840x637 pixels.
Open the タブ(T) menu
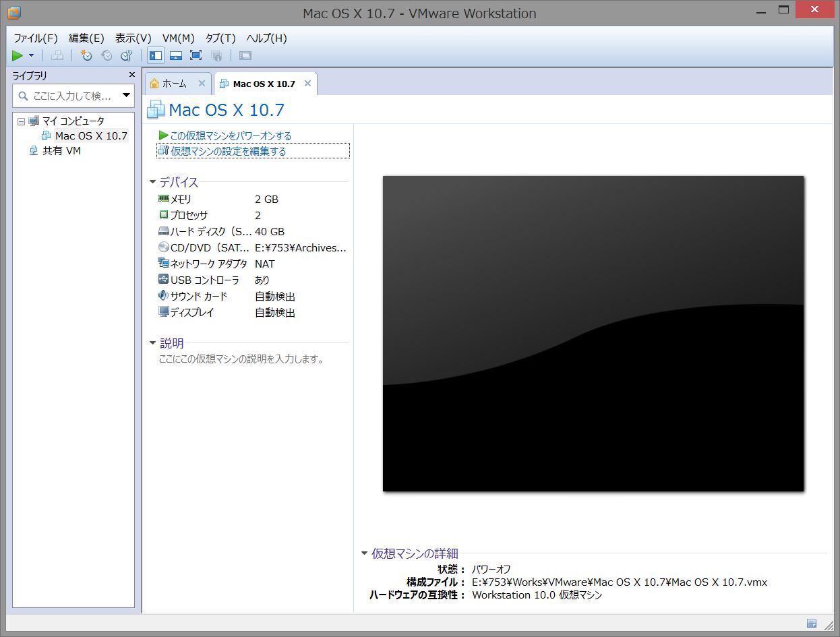point(220,38)
